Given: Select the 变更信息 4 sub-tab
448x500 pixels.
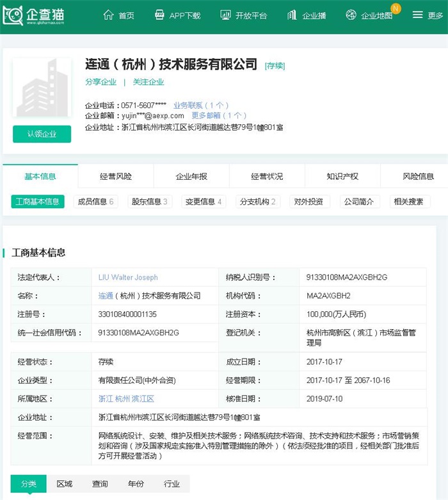Looking at the screenshot, I should pyautogui.click(x=204, y=202).
